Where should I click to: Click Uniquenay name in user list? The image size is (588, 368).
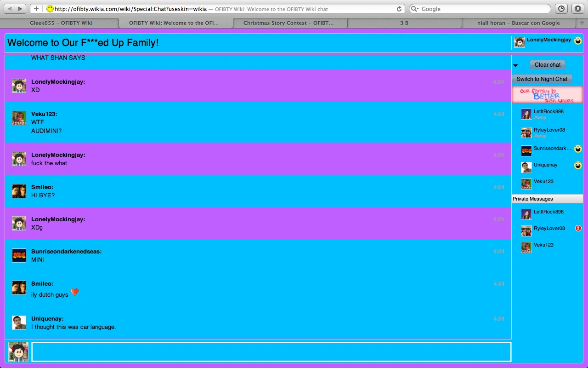(x=546, y=165)
